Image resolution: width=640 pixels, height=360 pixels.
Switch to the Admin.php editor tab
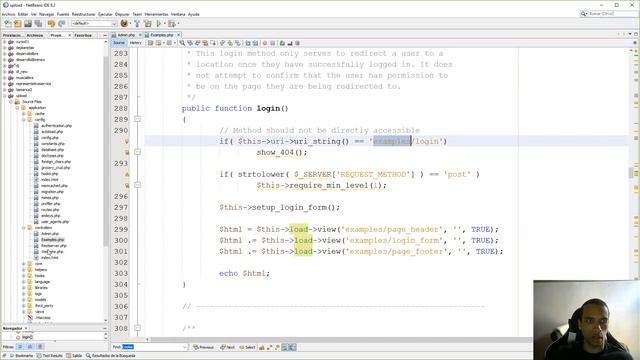click(x=126, y=35)
